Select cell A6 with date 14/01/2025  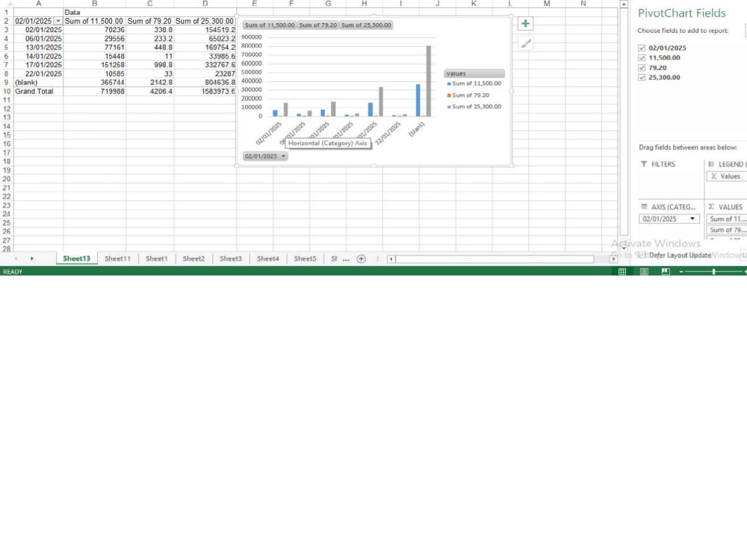[x=39, y=56]
